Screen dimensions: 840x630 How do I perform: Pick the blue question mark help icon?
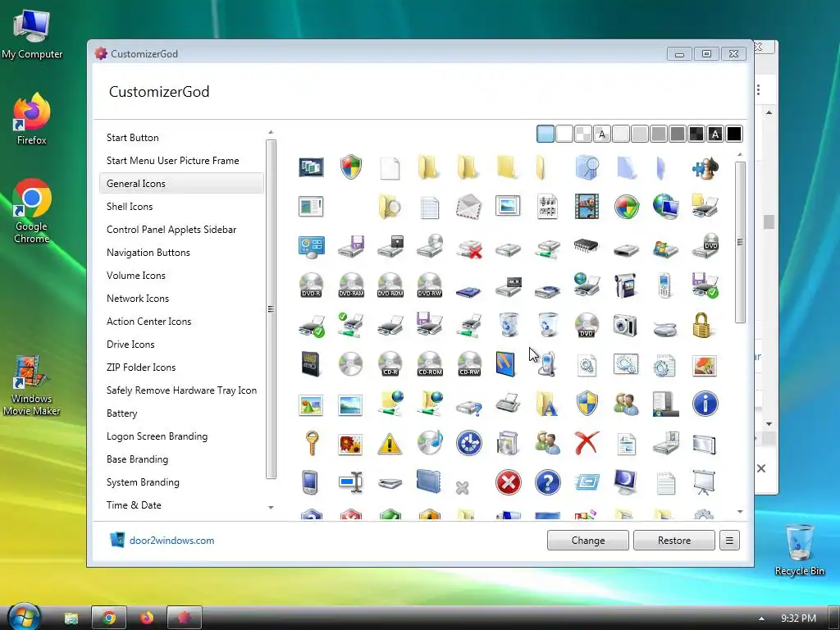547,482
